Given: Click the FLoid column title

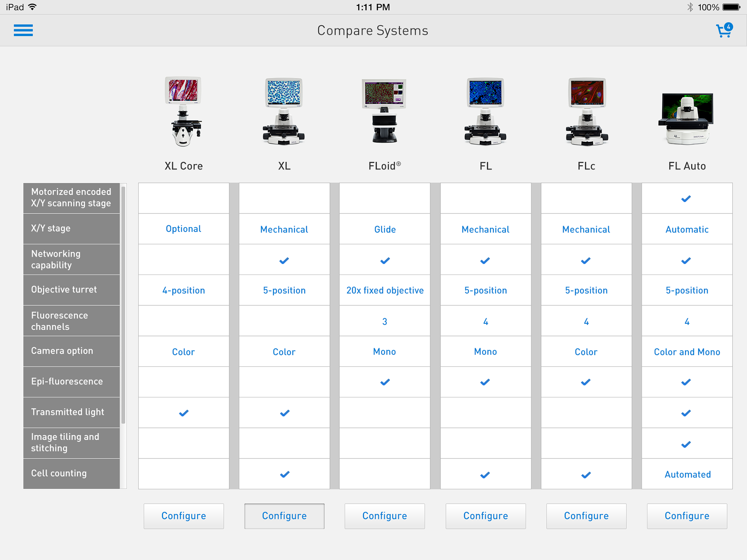Looking at the screenshot, I should pos(385,166).
